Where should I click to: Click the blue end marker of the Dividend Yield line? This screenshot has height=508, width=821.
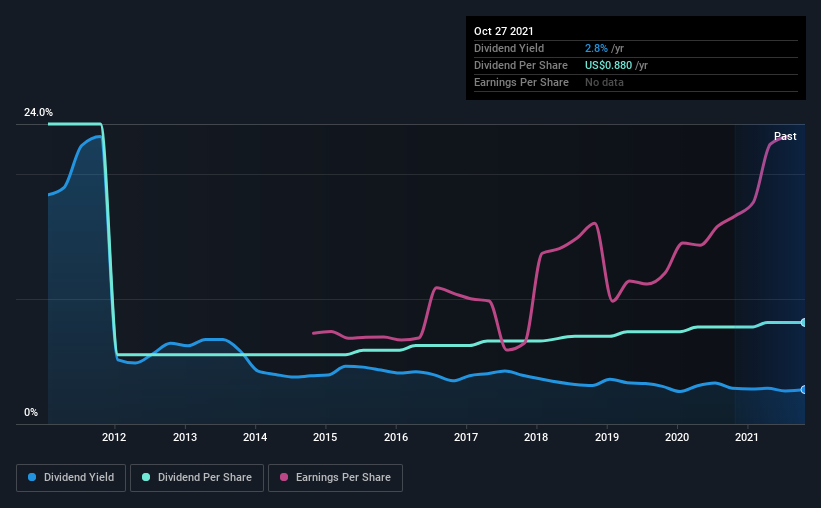804,389
